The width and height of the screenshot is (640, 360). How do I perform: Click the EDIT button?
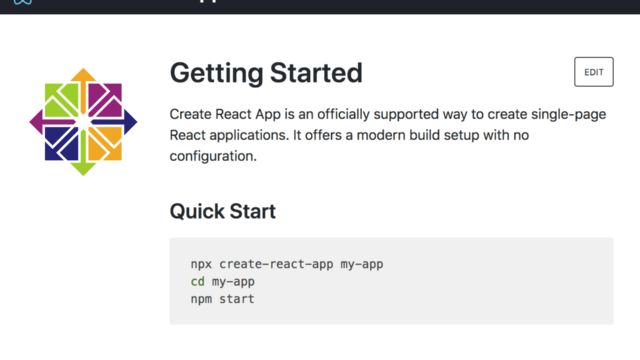point(593,72)
